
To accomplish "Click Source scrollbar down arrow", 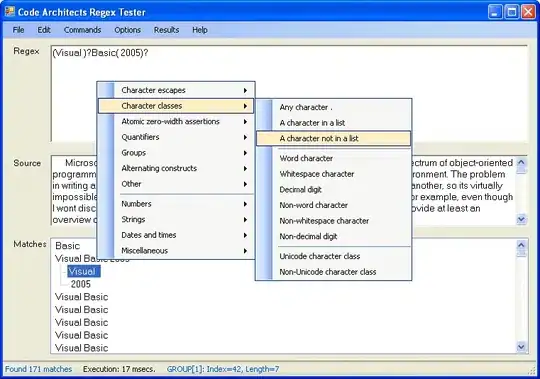I will (x=521, y=219).
